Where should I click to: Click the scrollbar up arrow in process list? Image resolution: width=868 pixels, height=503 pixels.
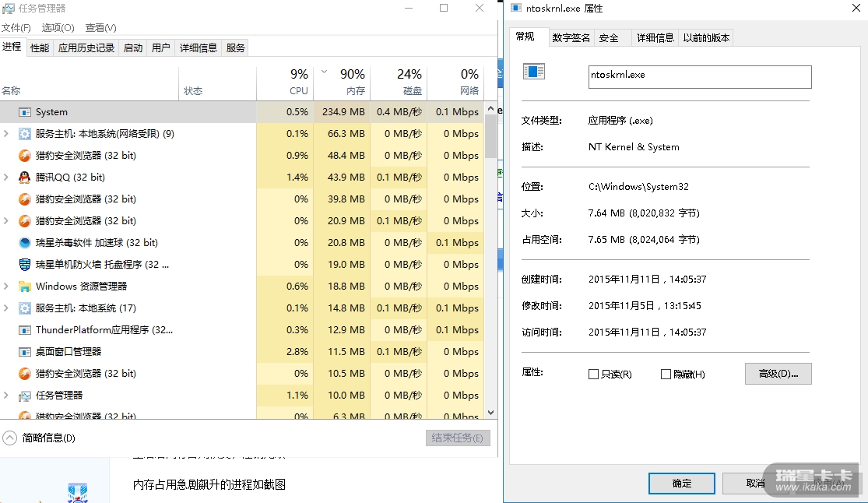[x=490, y=108]
